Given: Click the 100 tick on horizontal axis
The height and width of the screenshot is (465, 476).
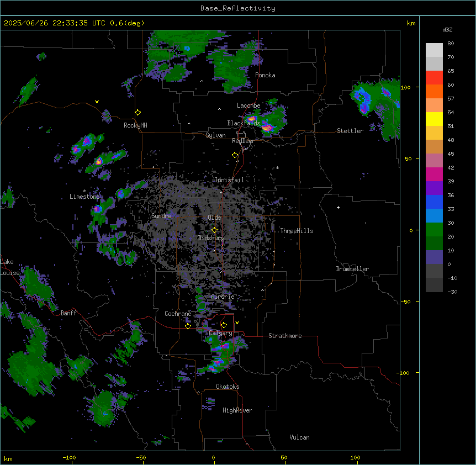Looking at the screenshot, I should [355, 457].
